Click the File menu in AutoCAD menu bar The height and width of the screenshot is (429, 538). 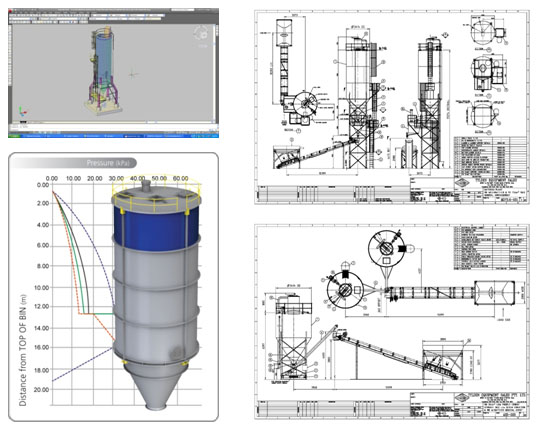point(16,13)
